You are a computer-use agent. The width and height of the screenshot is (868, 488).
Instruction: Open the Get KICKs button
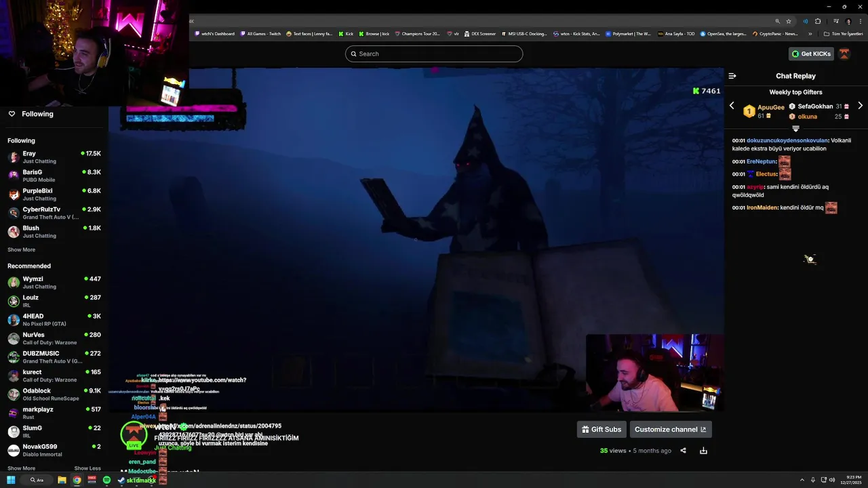coord(811,54)
